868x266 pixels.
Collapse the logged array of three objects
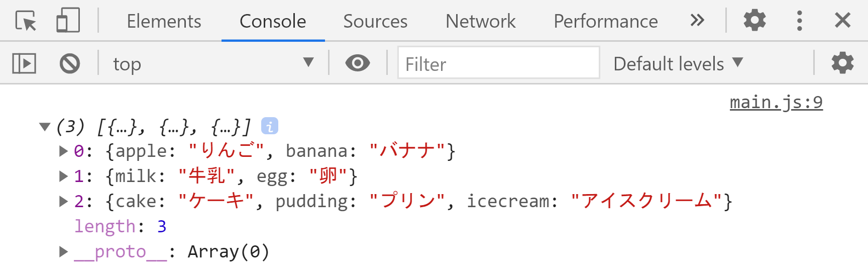pos(45,127)
